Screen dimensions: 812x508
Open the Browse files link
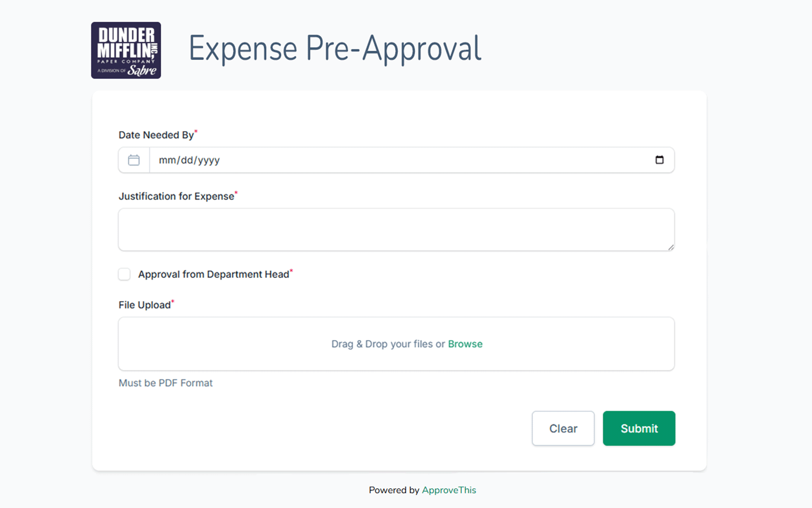[465, 344]
